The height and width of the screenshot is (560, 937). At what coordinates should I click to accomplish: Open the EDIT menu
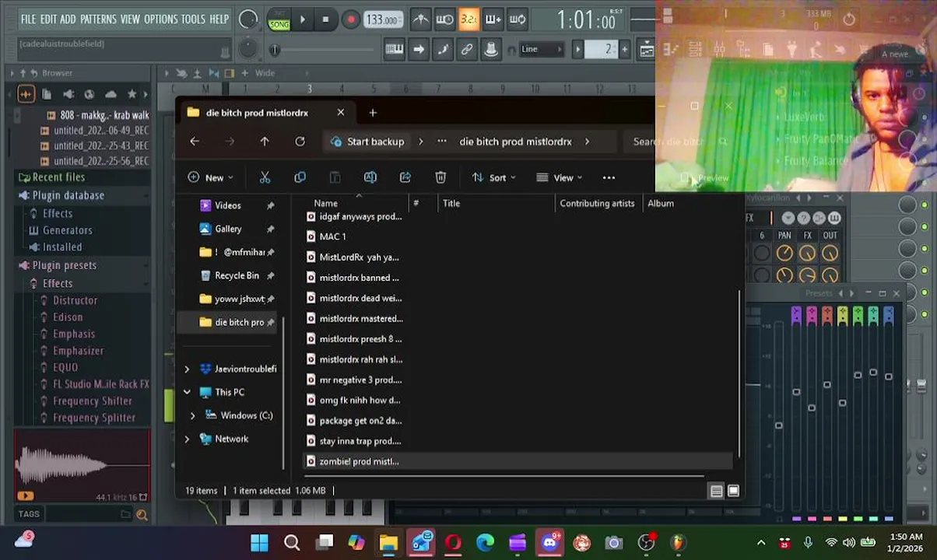click(x=48, y=19)
